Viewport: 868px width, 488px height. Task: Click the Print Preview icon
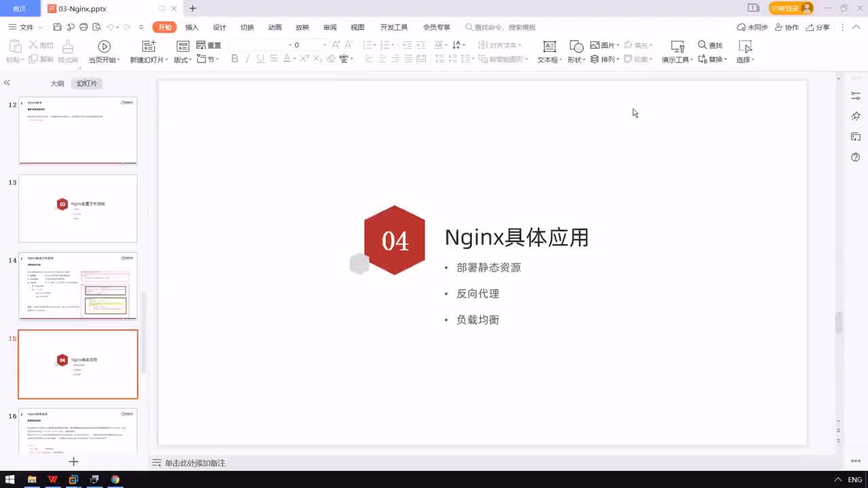coord(97,27)
